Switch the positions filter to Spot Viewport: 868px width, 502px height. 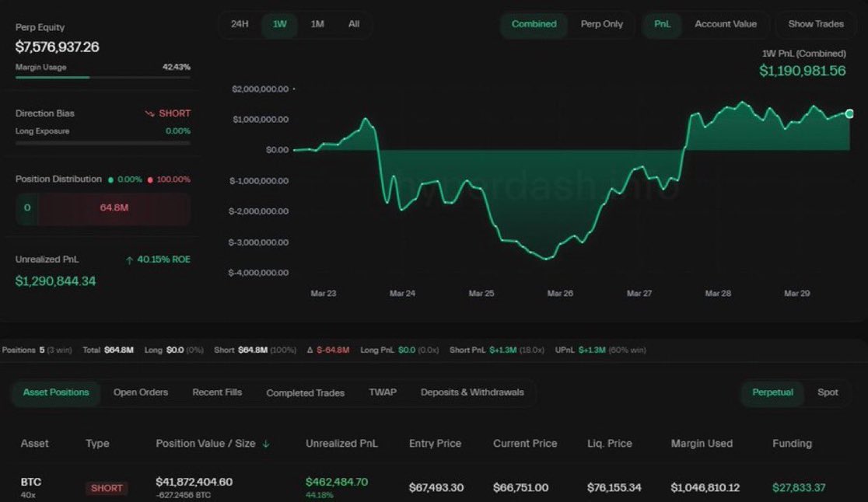tap(828, 393)
